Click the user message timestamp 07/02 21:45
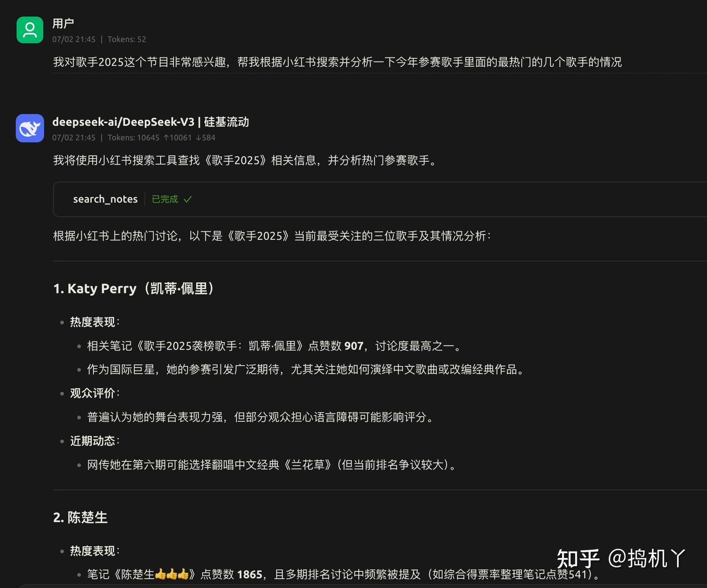The height and width of the screenshot is (588, 707). coord(74,39)
